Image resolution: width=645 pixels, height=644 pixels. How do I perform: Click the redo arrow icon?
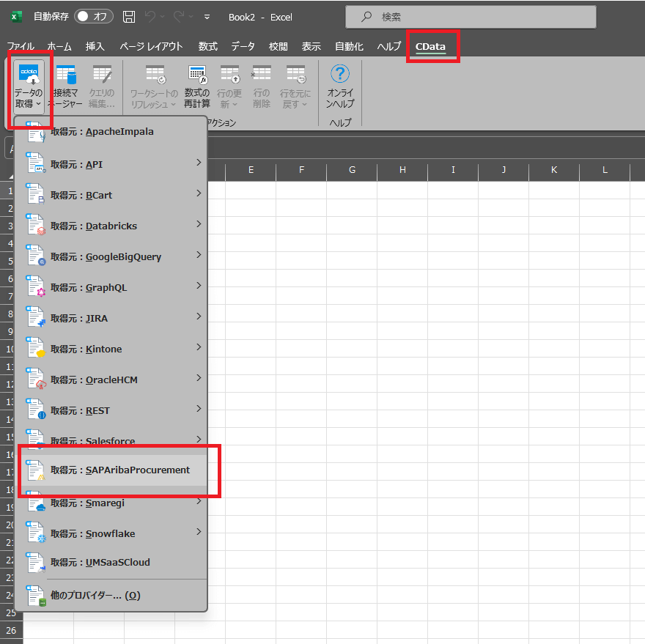click(179, 17)
